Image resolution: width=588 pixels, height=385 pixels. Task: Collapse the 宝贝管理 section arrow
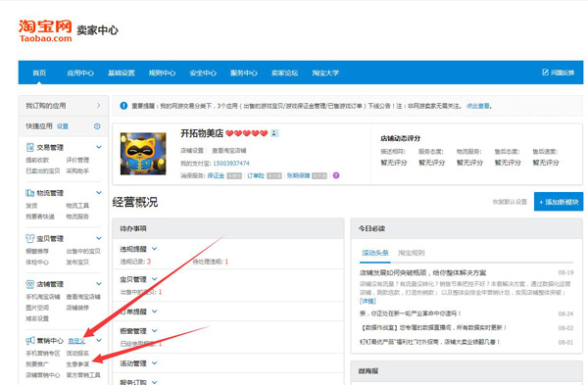99,238
